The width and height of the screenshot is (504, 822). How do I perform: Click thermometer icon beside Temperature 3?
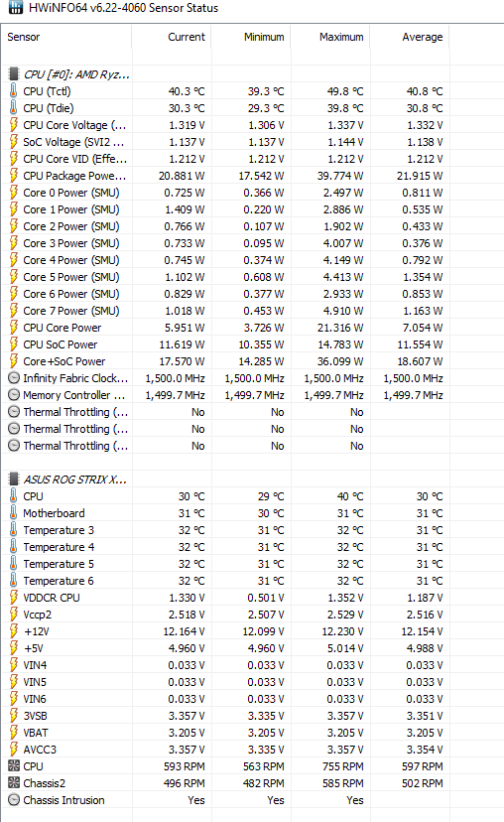tap(14, 530)
